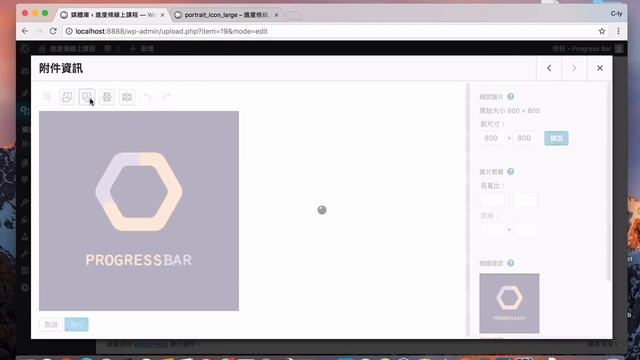This screenshot has width=640, height=360.
Task: Open the add new (+) menu in admin bar
Action: coord(141,49)
